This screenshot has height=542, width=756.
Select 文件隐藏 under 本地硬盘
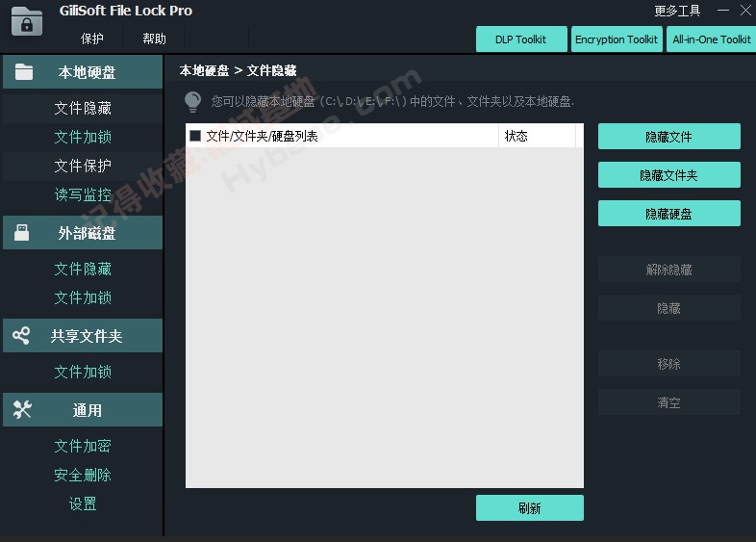83,108
